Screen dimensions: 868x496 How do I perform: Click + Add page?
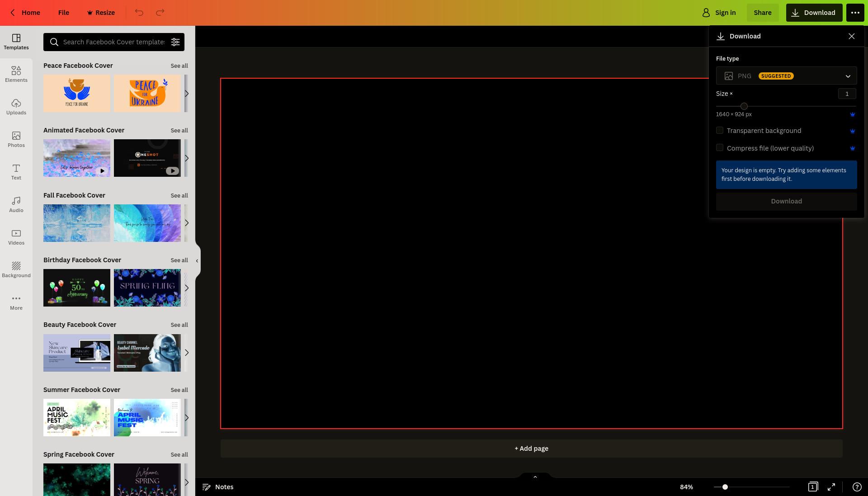click(x=531, y=449)
